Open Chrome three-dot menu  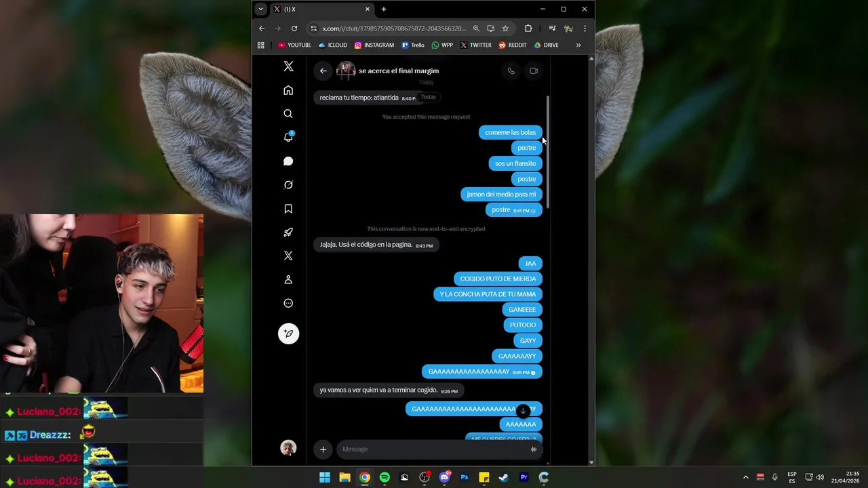tap(585, 28)
